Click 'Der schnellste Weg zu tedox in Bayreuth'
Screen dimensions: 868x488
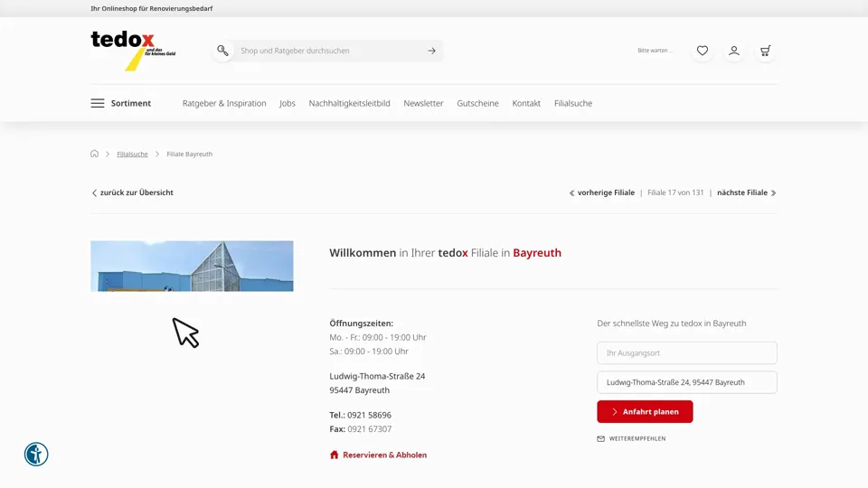point(672,324)
